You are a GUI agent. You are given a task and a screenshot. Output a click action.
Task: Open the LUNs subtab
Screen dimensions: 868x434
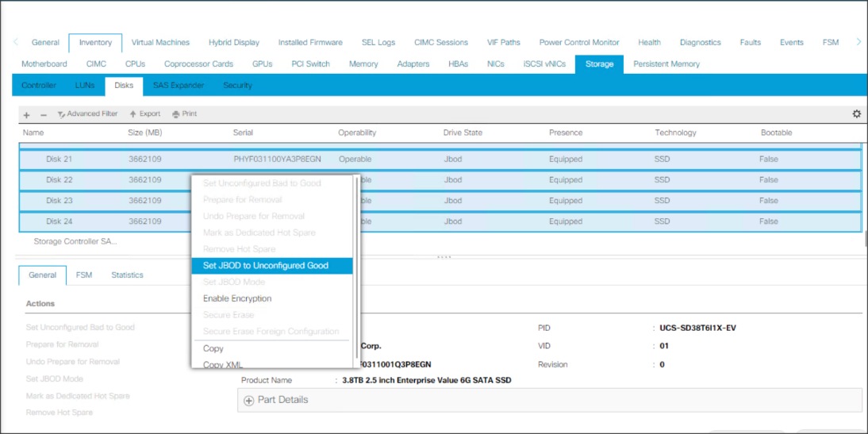[x=85, y=85]
